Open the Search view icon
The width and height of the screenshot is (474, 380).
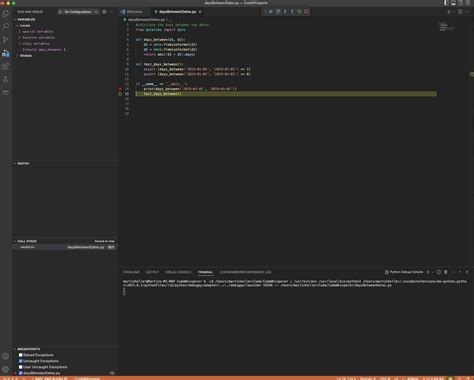click(5, 26)
